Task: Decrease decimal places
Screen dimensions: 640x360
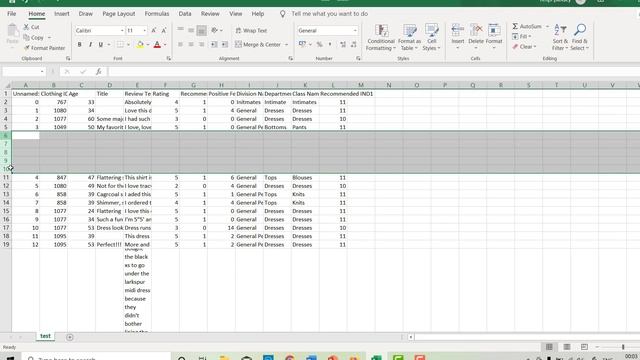Action: point(353,44)
